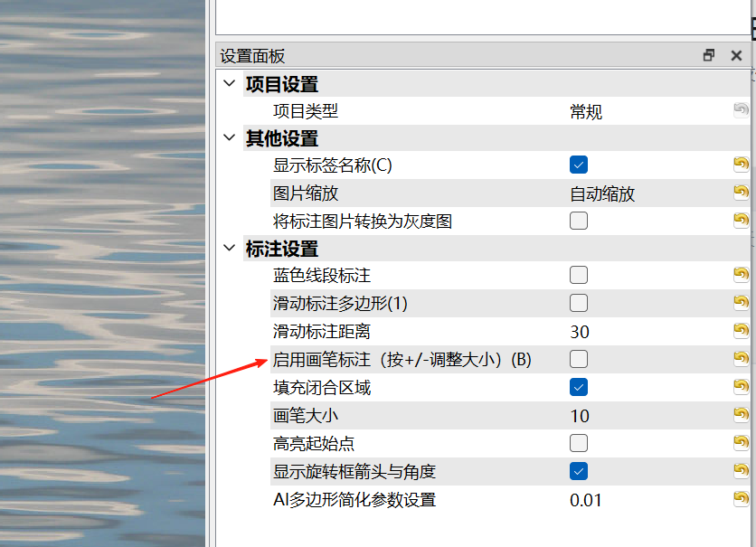The image size is (756, 547).
Task: Select the 显示旋转框箭头与角度 row label
Action: click(354, 472)
